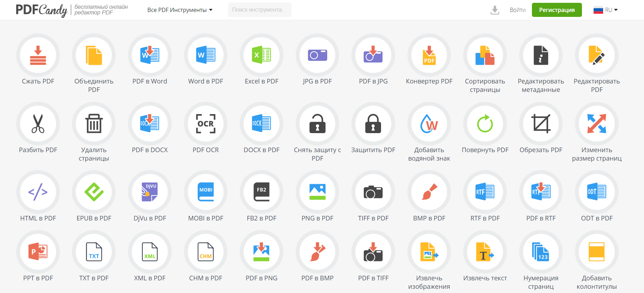Open the RU language selector
This screenshot has height=293, width=644.
point(606,10)
